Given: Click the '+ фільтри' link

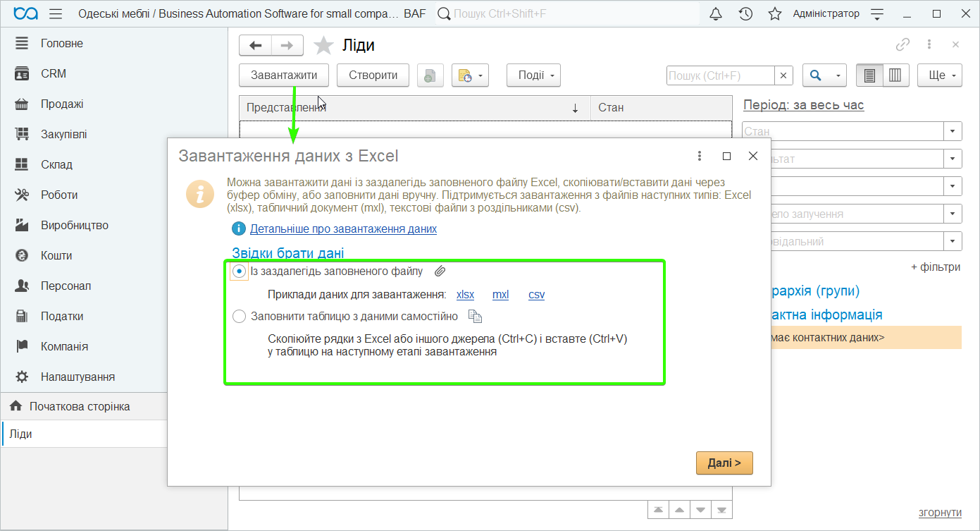Looking at the screenshot, I should coord(936,267).
